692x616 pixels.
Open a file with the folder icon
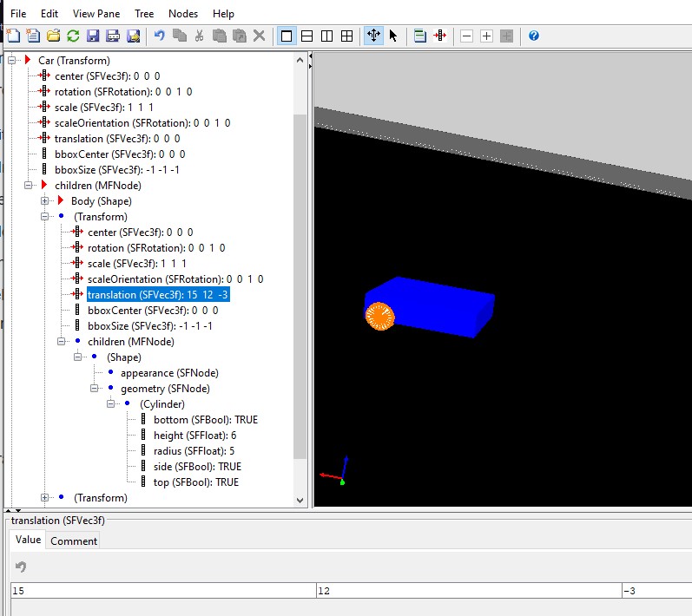[53, 36]
